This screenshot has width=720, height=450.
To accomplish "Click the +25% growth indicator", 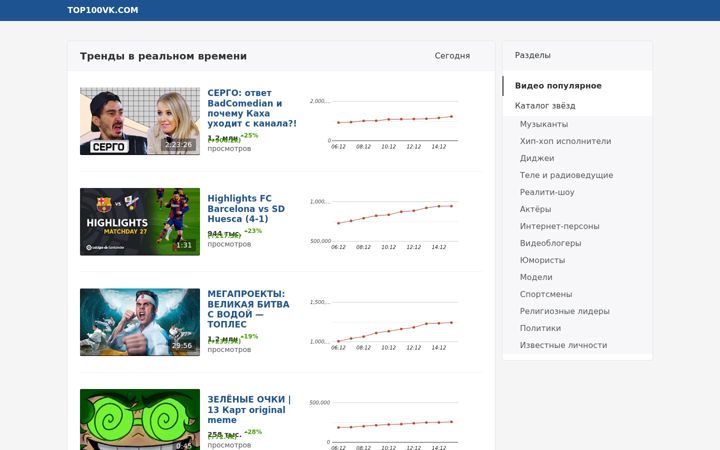I will (x=249, y=135).
